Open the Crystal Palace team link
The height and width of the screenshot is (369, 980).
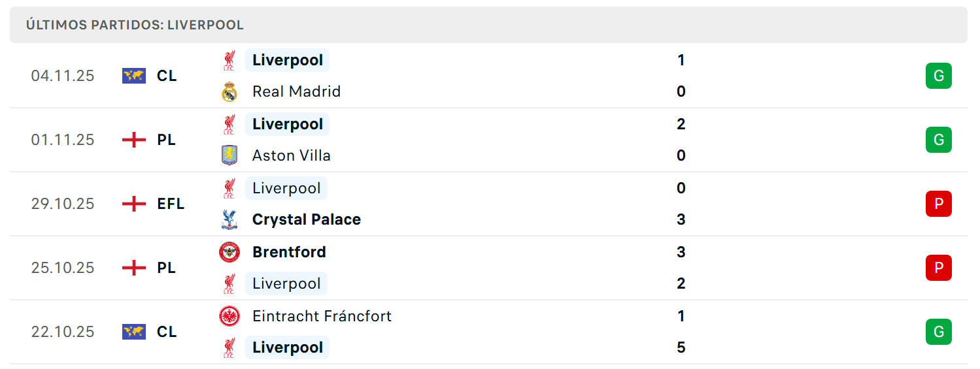coord(307,219)
